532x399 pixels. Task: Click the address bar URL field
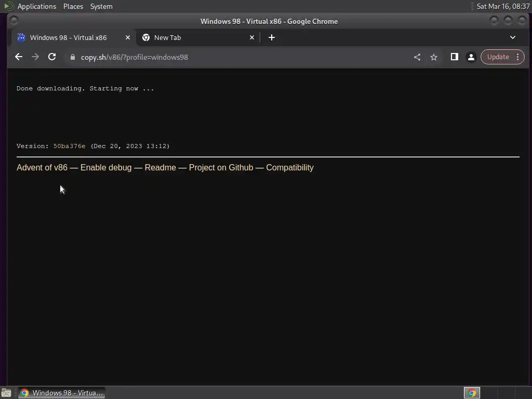tap(237, 57)
